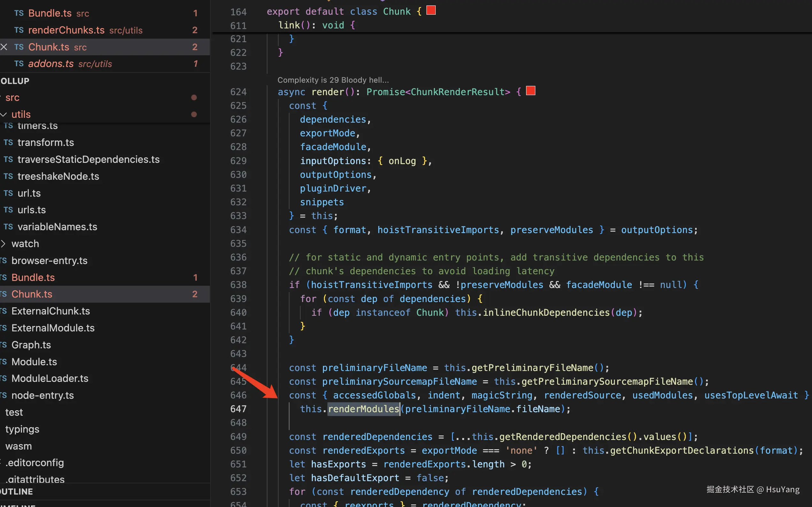Viewport: 812px width, 507px height.
Task: Click TS icon of renderChunks.ts entry
Action: tap(19, 30)
